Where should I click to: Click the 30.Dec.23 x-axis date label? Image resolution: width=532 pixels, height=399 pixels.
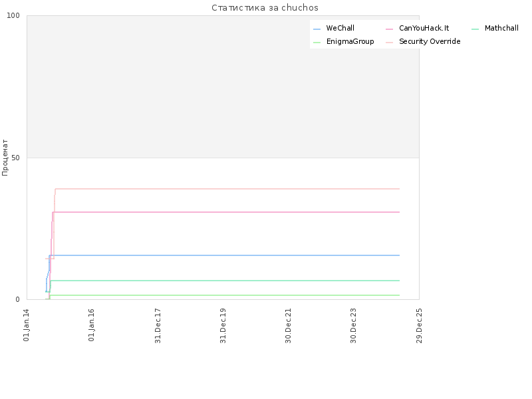point(354,326)
